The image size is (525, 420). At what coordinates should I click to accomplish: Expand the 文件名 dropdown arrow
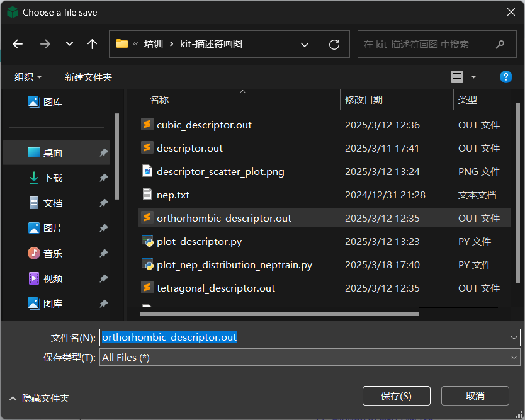pyautogui.click(x=514, y=338)
